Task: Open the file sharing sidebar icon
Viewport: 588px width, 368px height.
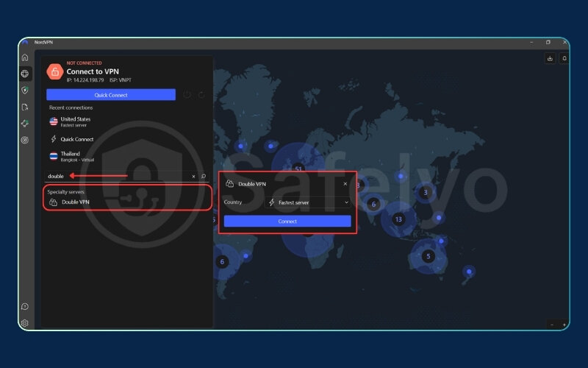Action: pos(25,107)
